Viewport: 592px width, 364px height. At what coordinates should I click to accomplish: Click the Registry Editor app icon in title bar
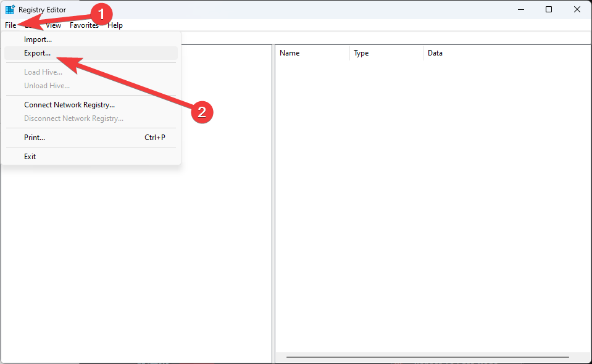[10, 9]
